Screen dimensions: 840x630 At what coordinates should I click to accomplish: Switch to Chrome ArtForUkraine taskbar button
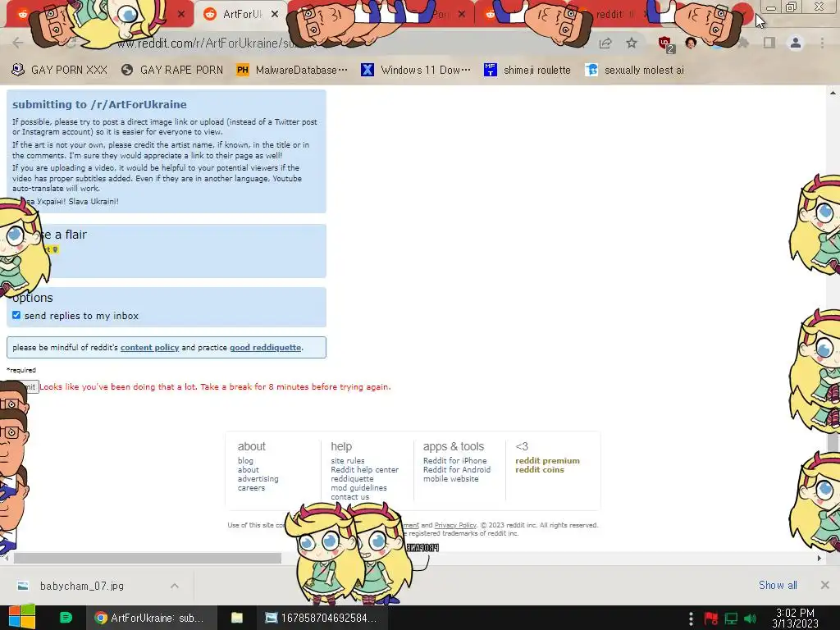tap(152, 618)
